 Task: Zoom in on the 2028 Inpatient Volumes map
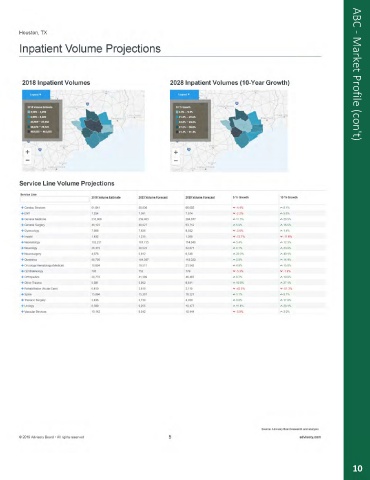click(175, 153)
